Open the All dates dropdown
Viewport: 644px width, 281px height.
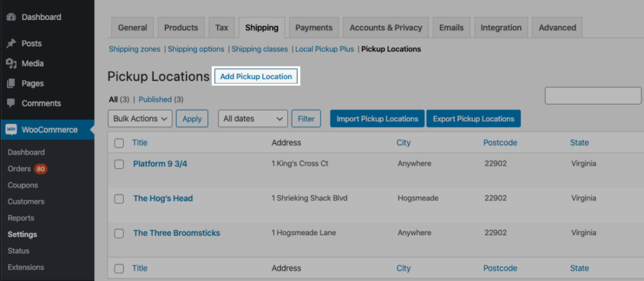point(253,119)
